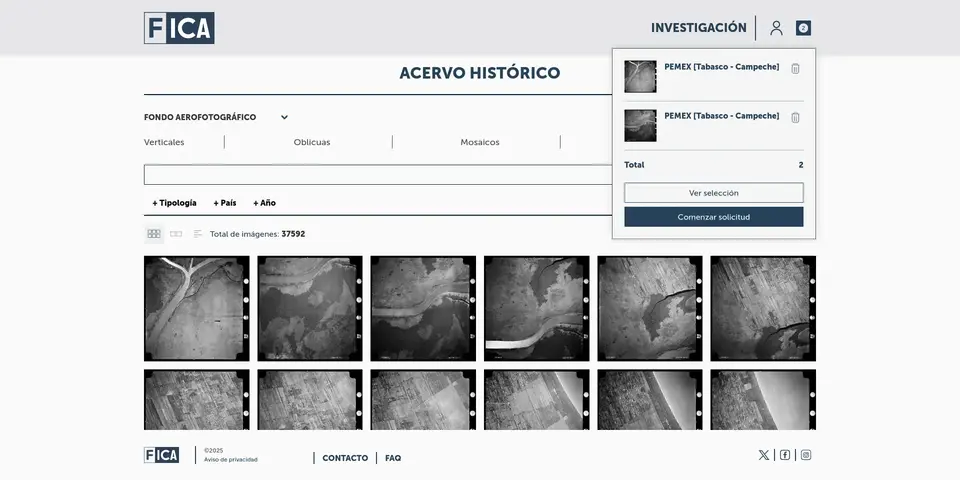Viewport: 960px width, 480px height.
Task: Open the Instagram social link
Action: pyautogui.click(x=806, y=455)
